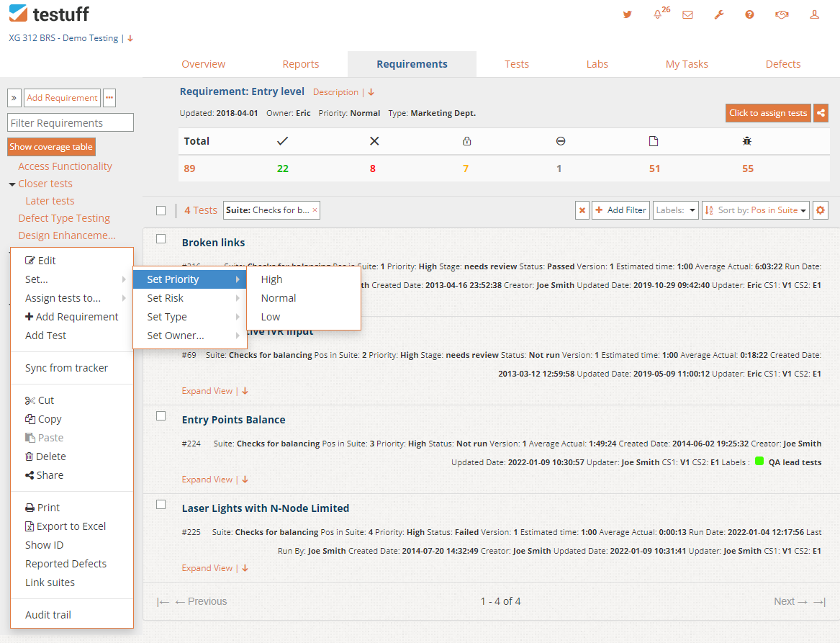The width and height of the screenshot is (840, 643).
Task: Toggle the select-all tests checkbox
Action: click(161, 210)
